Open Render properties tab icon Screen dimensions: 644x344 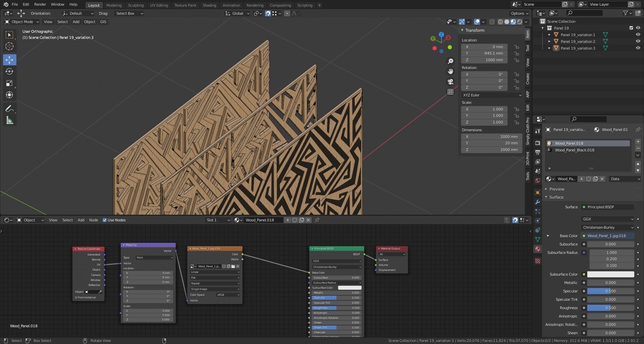pyautogui.click(x=538, y=143)
